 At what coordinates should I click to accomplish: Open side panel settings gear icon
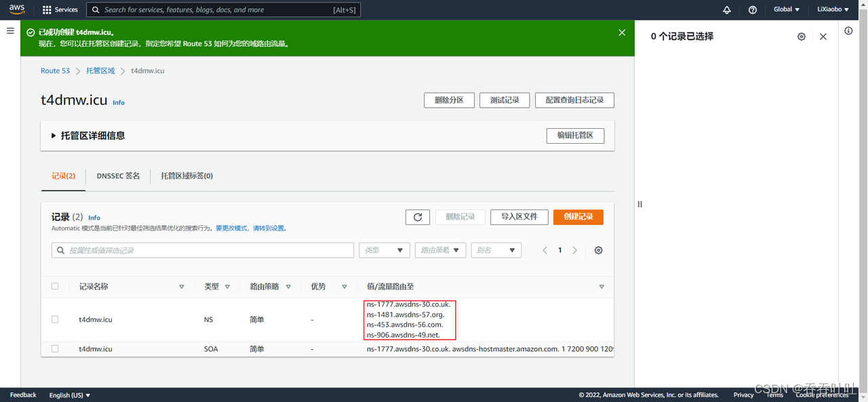click(x=802, y=37)
